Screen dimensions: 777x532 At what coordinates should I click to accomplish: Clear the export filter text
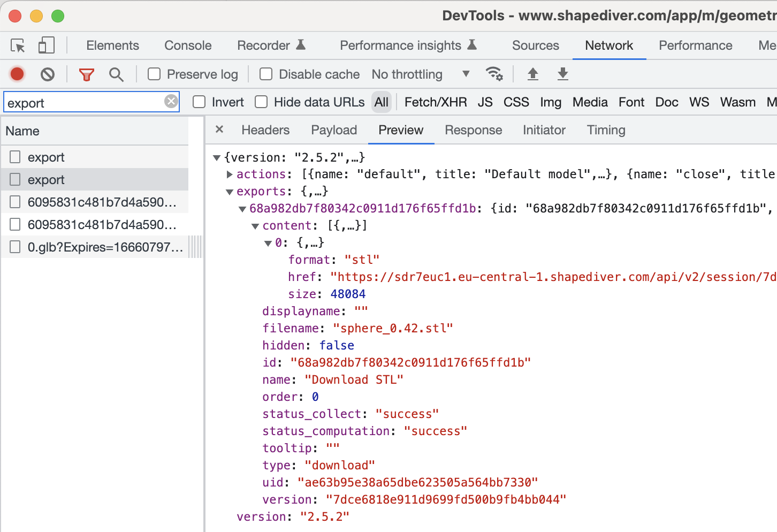click(171, 101)
